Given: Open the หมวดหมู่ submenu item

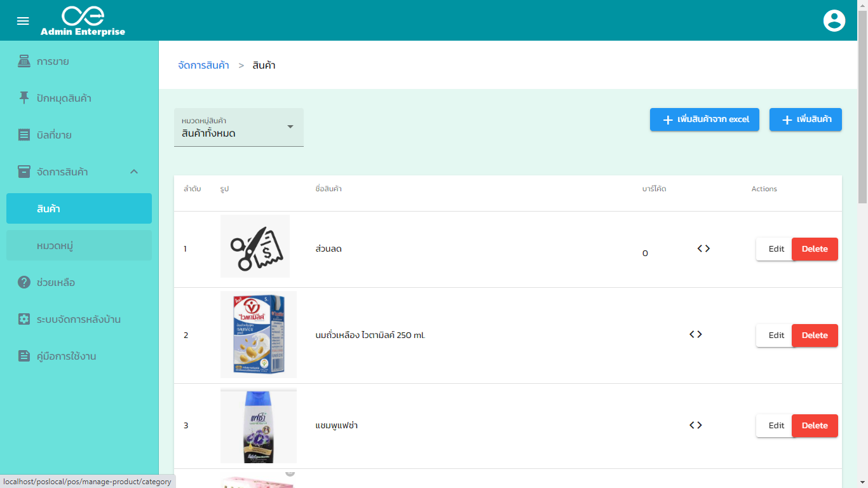Looking at the screenshot, I should (79, 245).
